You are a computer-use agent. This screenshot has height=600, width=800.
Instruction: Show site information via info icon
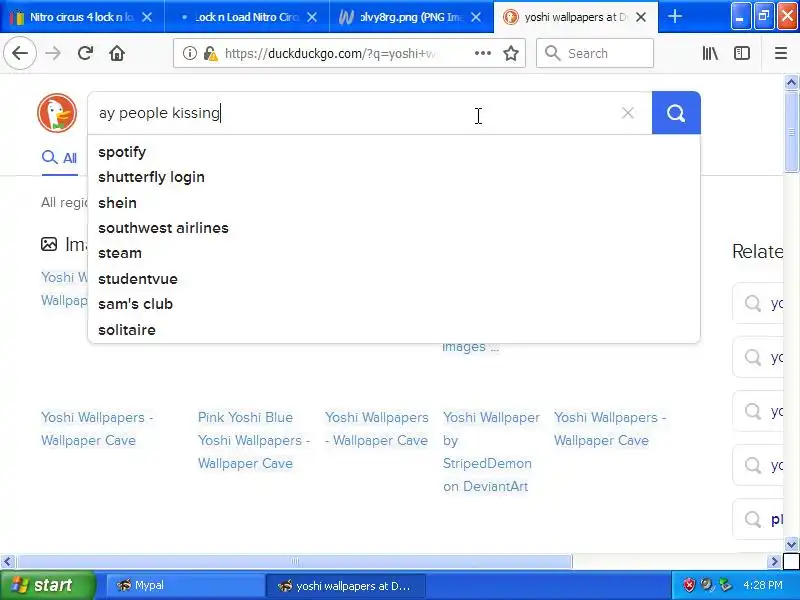pos(190,53)
